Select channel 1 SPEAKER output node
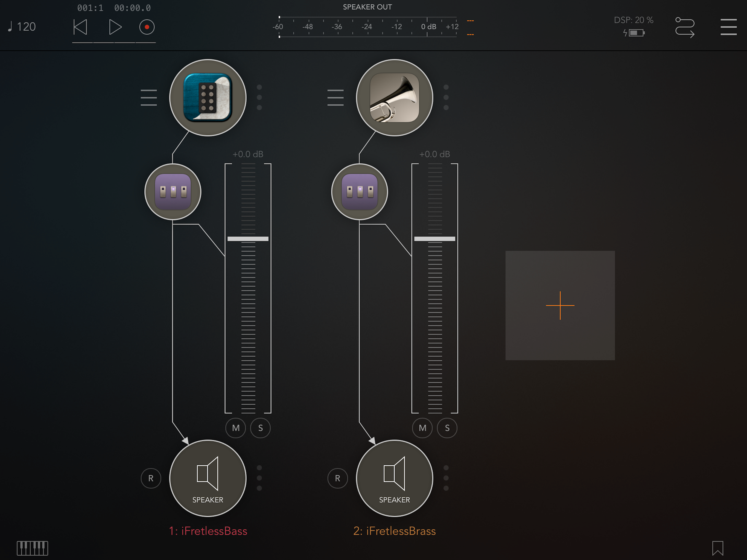This screenshot has width=747, height=560. (207, 478)
